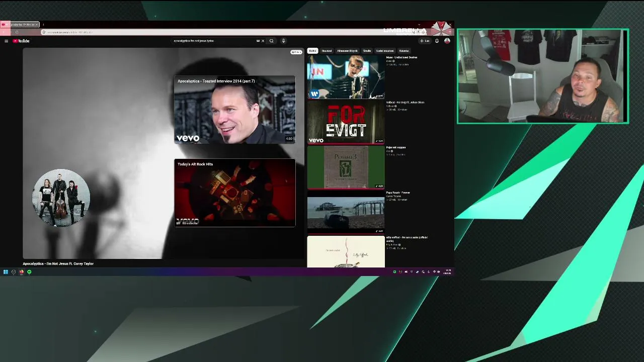
Task: Click the 'Papa Roach - Forever' title link
Action: pyautogui.click(x=398, y=193)
